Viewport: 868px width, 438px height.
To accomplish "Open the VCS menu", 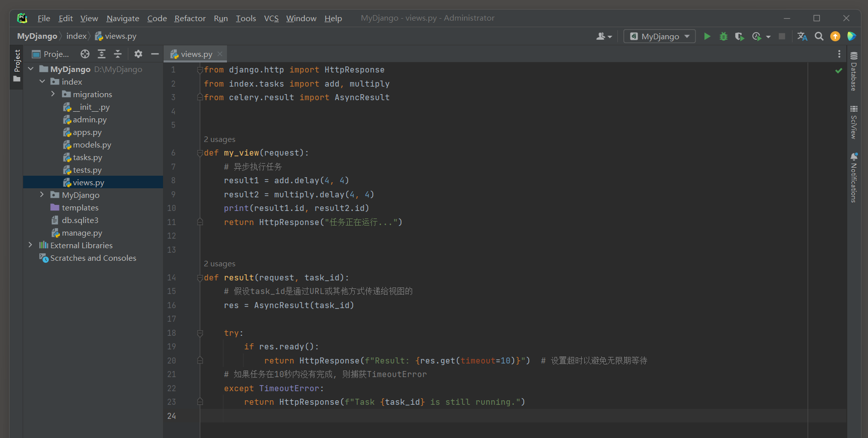I will pyautogui.click(x=271, y=18).
